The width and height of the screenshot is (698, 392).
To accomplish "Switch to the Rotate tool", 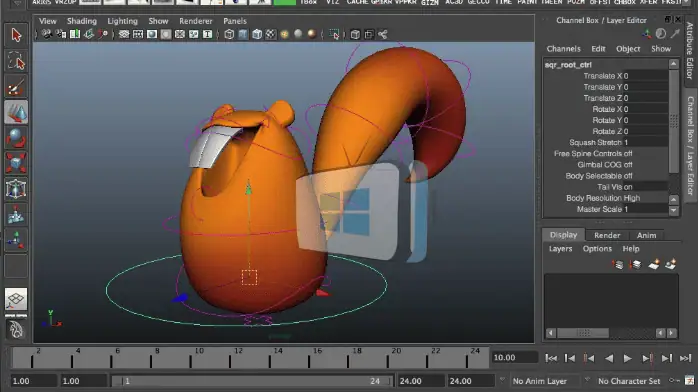I will click(16, 138).
